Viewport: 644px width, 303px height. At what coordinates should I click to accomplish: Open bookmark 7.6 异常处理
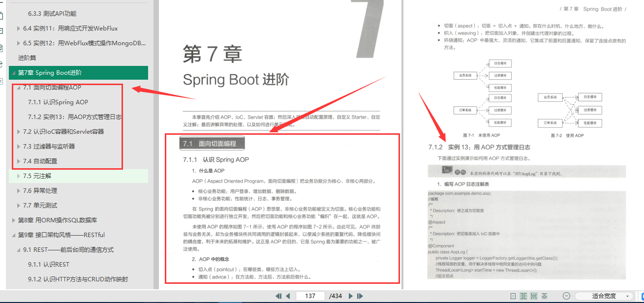pyautogui.click(x=40, y=191)
